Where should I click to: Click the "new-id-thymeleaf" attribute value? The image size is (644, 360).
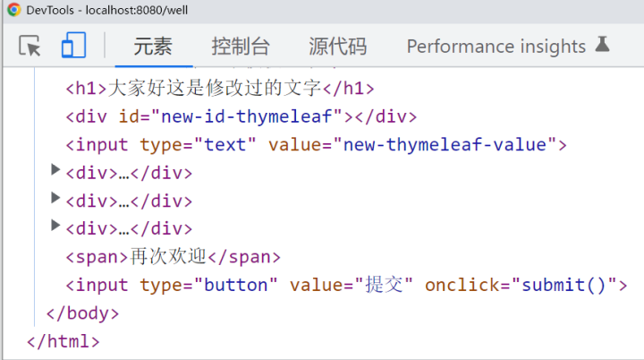pos(247,116)
